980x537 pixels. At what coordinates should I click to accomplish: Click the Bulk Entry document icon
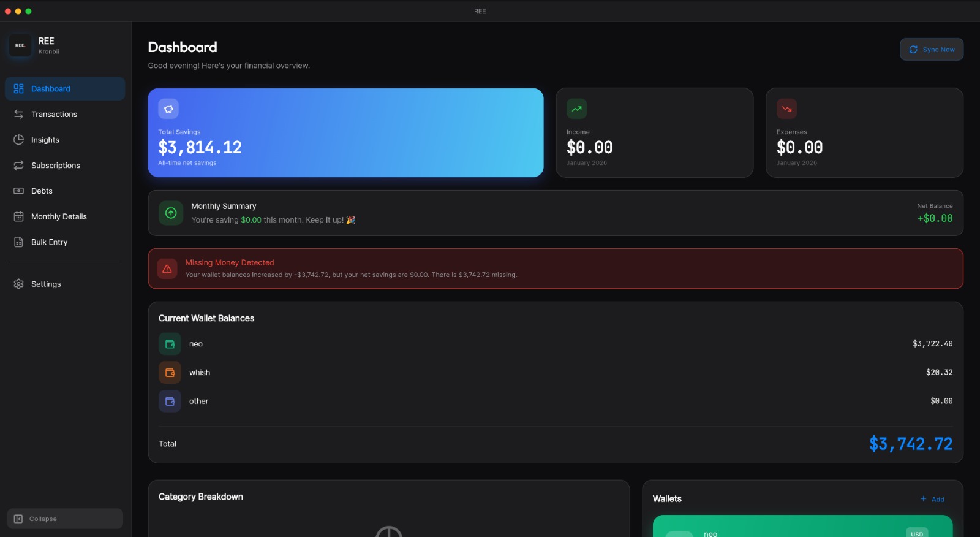click(18, 242)
